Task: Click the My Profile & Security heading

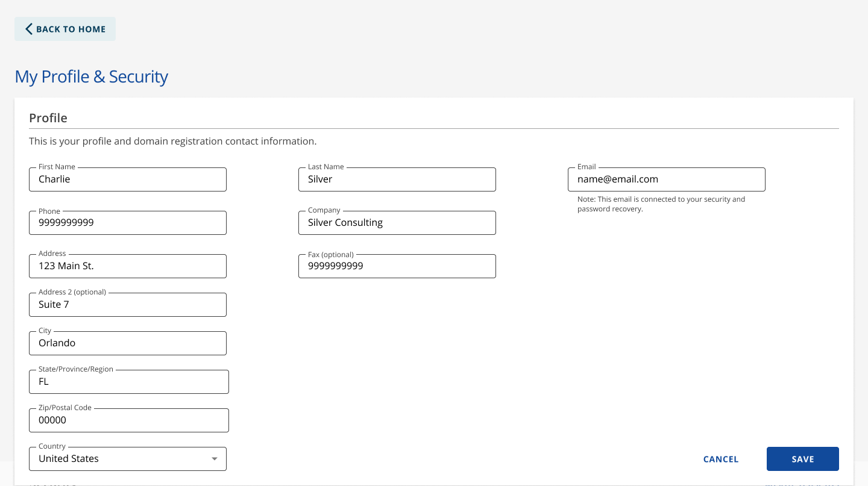Action: pos(91,77)
